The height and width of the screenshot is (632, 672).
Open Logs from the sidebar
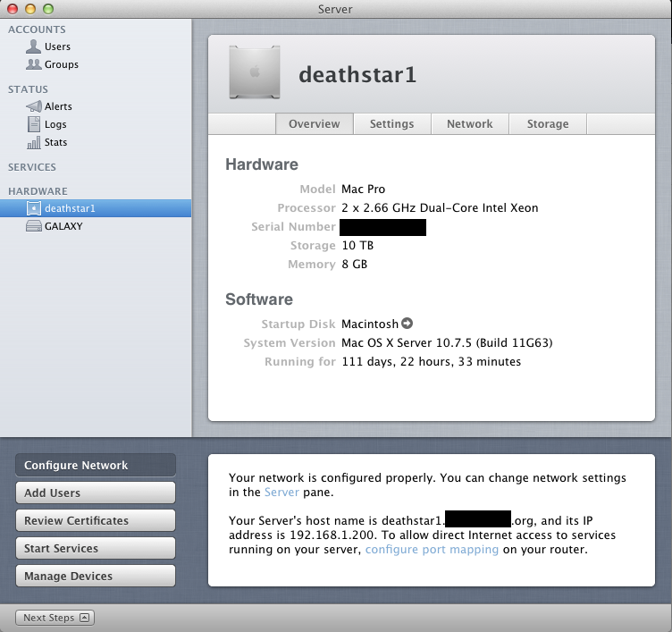96,124
